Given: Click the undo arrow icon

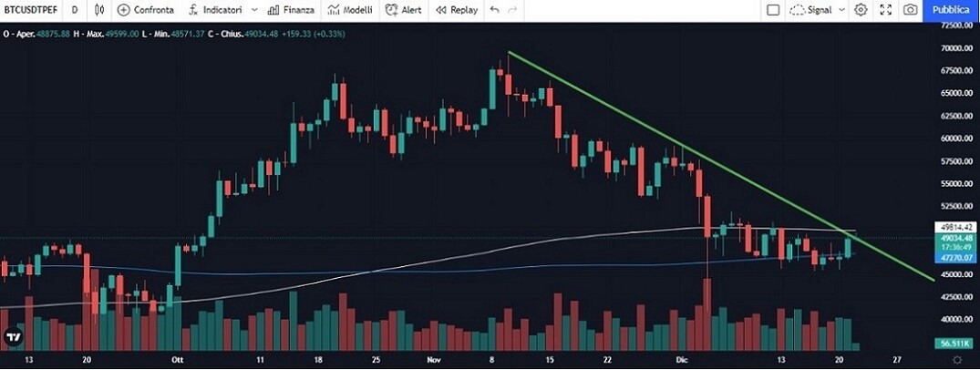Looking at the screenshot, I should click(x=495, y=10).
